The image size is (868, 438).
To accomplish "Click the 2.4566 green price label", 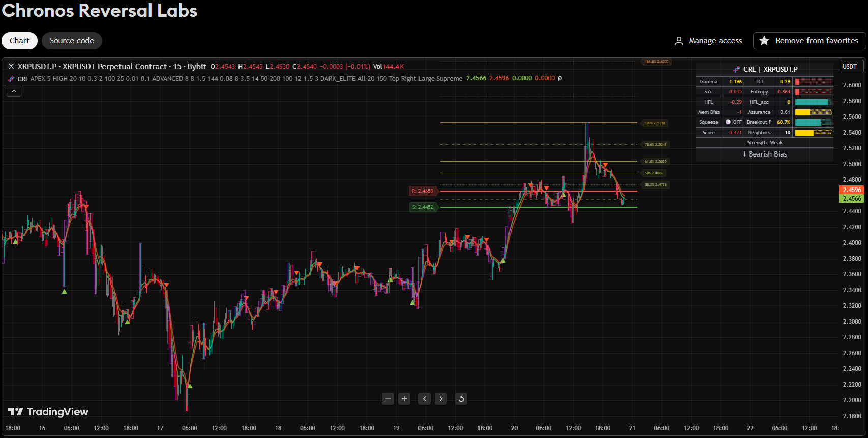I will [852, 199].
